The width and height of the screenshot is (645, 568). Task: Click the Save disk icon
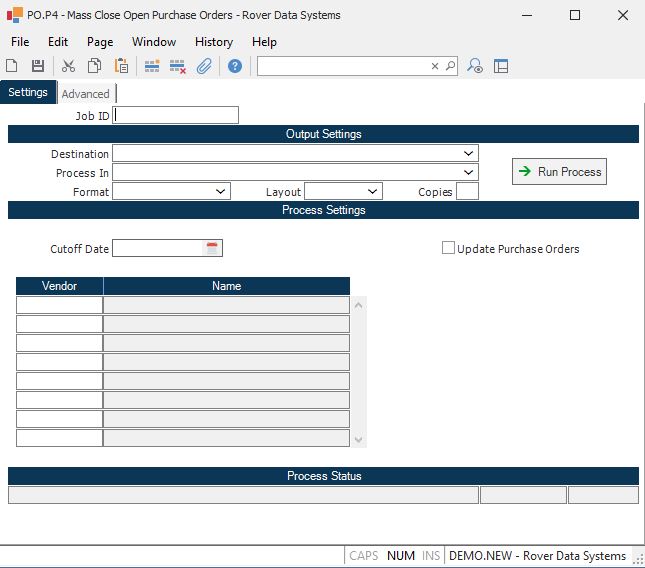point(38,66)
